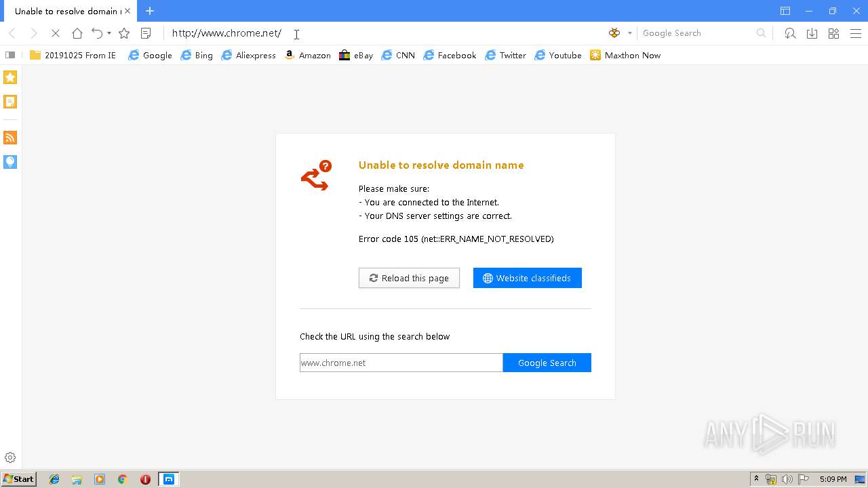Open media player taskbar icon

point(100,479)
